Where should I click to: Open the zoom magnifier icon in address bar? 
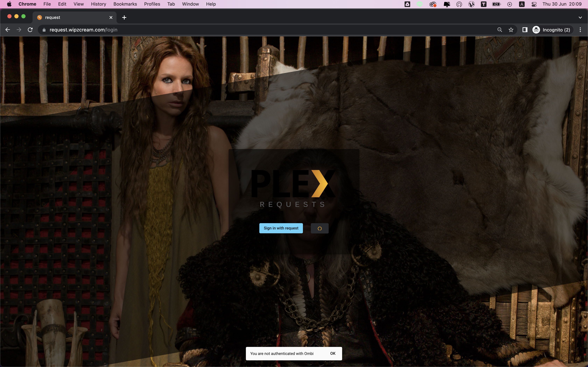pos(500,30)
